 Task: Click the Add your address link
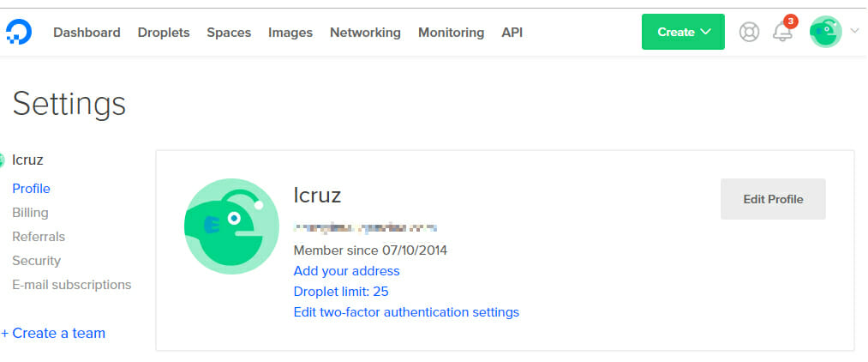pyautogui.click(x=346, y=271)
